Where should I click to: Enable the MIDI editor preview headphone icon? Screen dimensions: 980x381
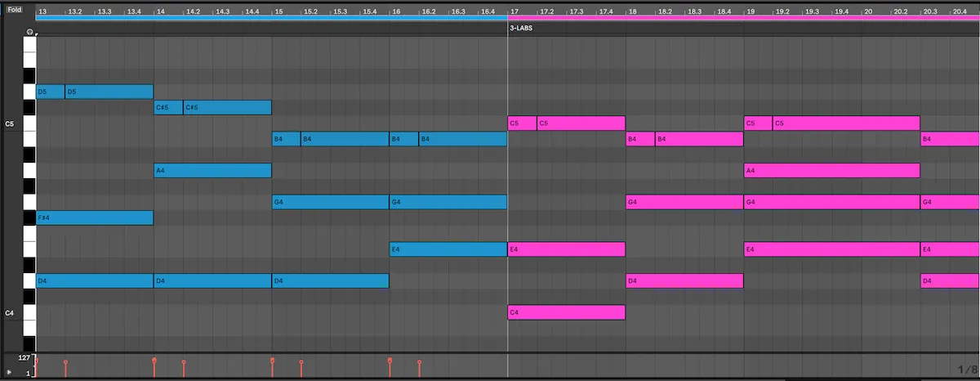point(29,32)
